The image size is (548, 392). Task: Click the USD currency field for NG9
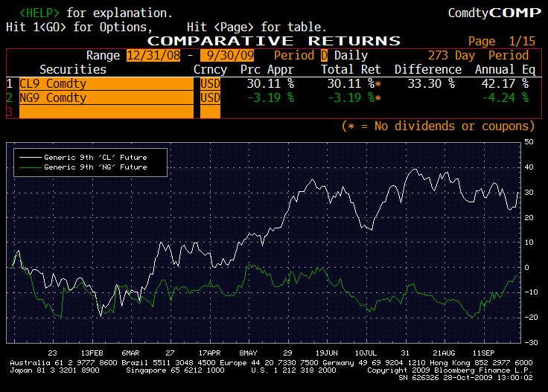click(x=210, y=97)
